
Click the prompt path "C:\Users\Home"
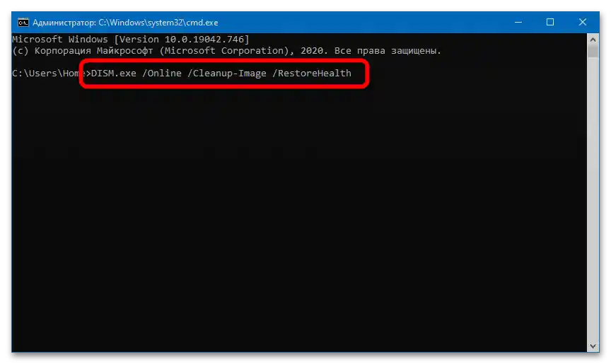tap(49, 74)
